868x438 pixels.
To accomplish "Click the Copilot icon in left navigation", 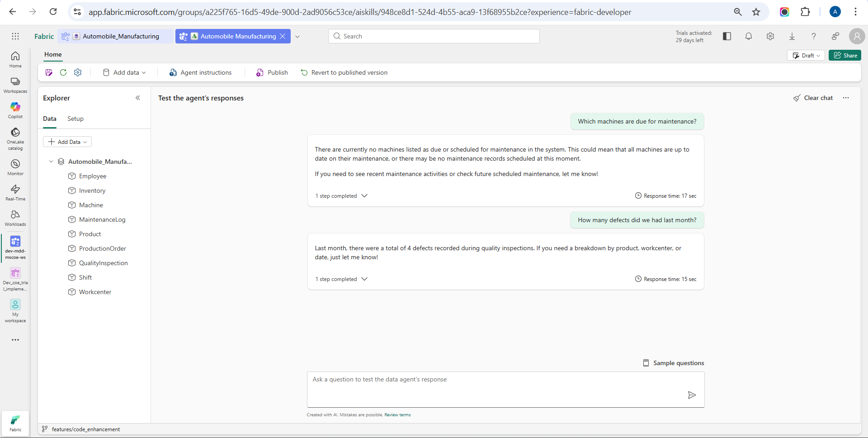I will [x=15, y=110].
